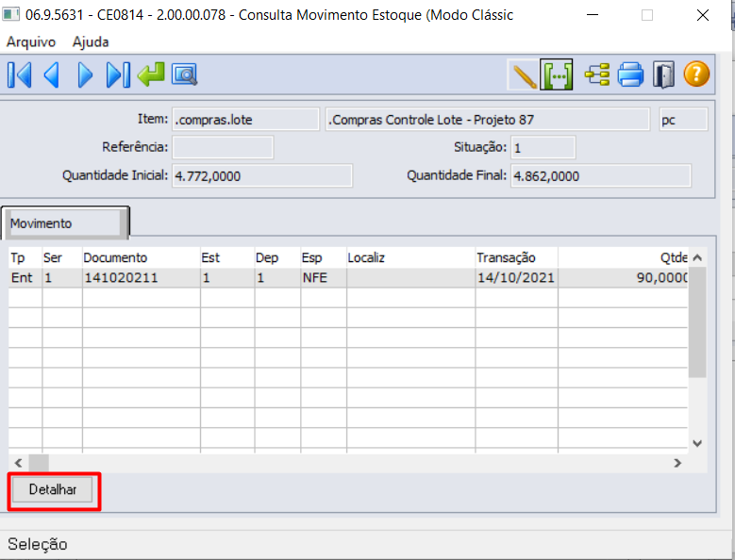Click the application icon in title bar
Screen dimensions: 735x560
pos(10,14)
